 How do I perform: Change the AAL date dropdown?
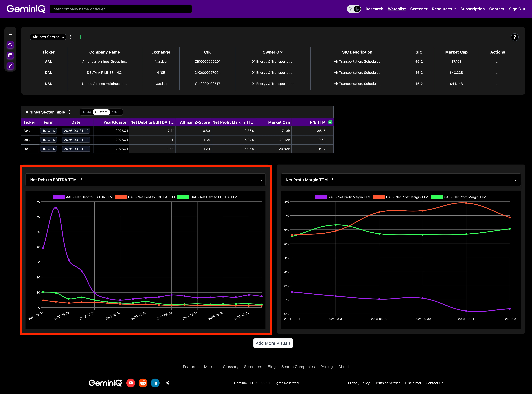pos(76,131)
